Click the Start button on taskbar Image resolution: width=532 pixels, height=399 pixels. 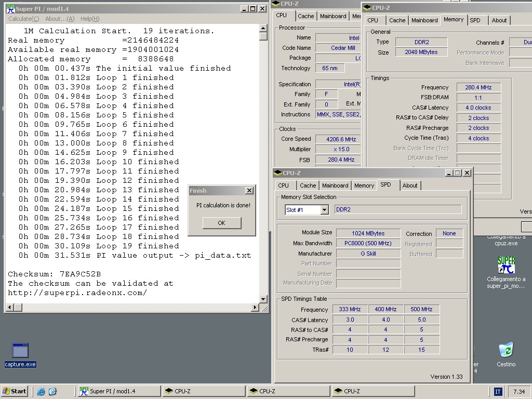15,391
